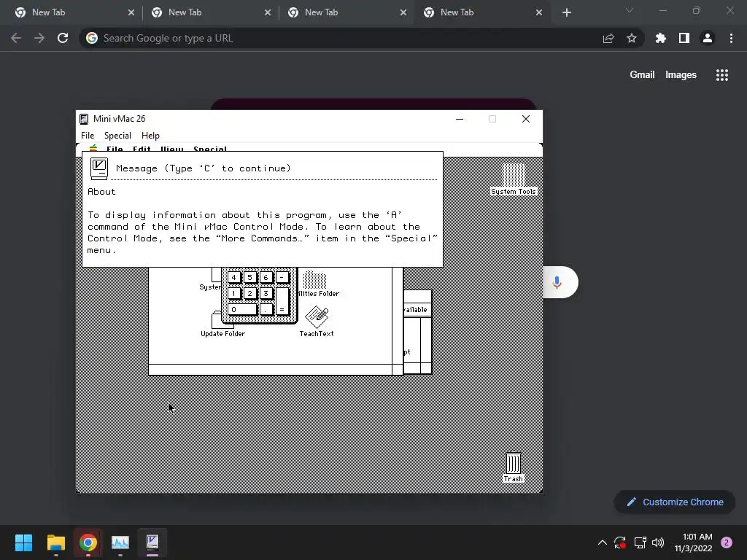Viewport: 747px width, 560px height.
Task: Open Windows Start menu
Action: pos(23,542)
